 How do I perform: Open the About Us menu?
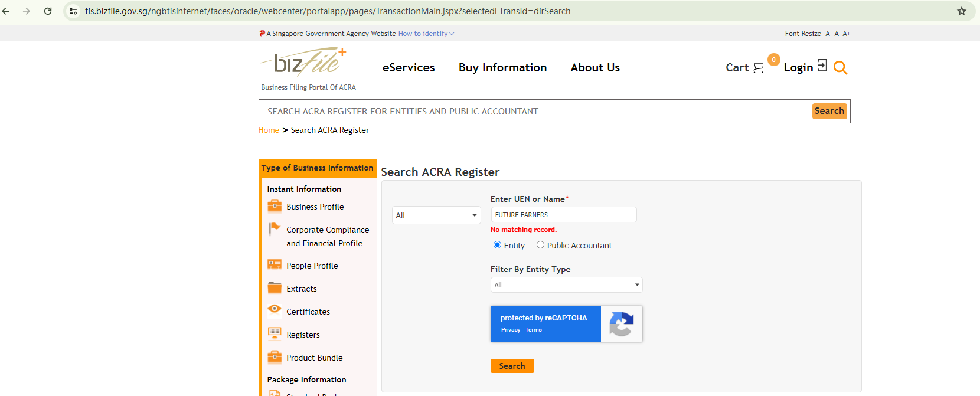(595, 67)
